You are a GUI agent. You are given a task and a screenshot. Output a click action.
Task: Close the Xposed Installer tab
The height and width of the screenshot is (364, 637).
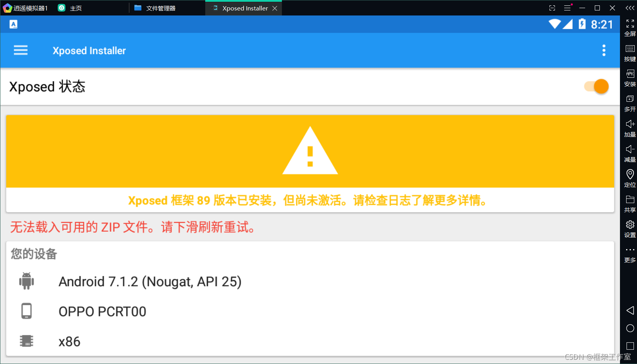[275, 8]
